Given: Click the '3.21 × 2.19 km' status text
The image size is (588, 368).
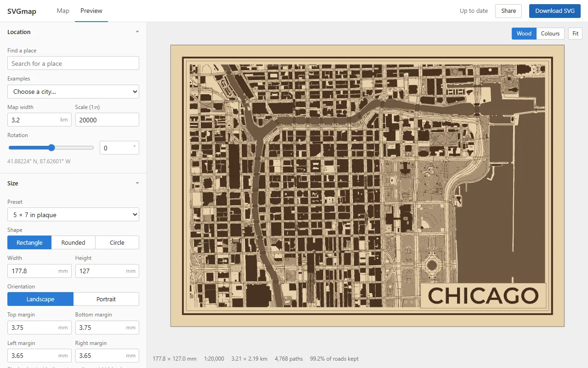Looking at the screenshot, I should 249,359.
